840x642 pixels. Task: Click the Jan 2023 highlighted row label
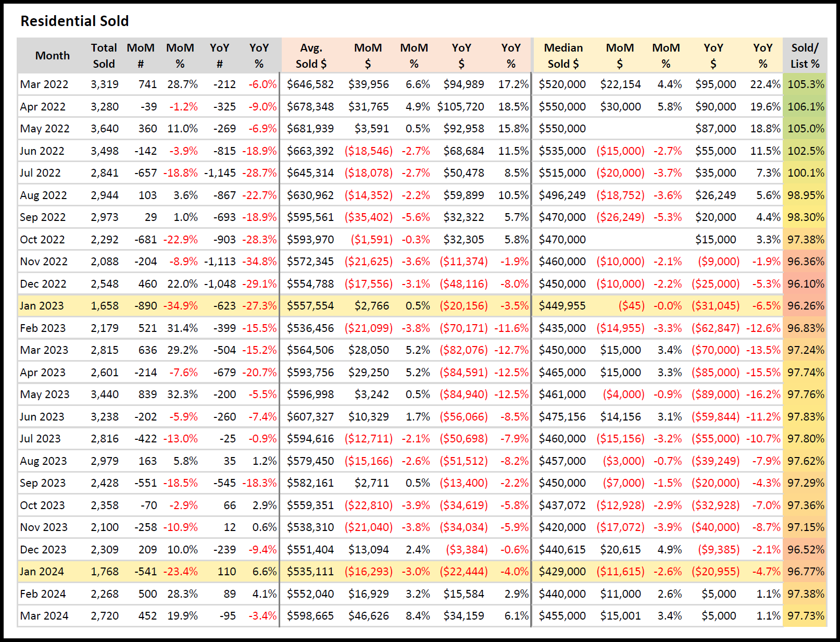click(42, 306)
